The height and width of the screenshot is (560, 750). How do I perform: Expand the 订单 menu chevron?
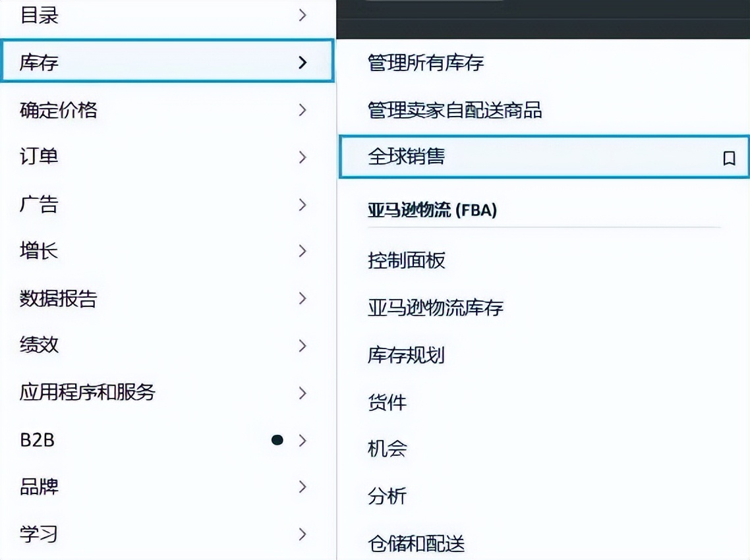303,157
